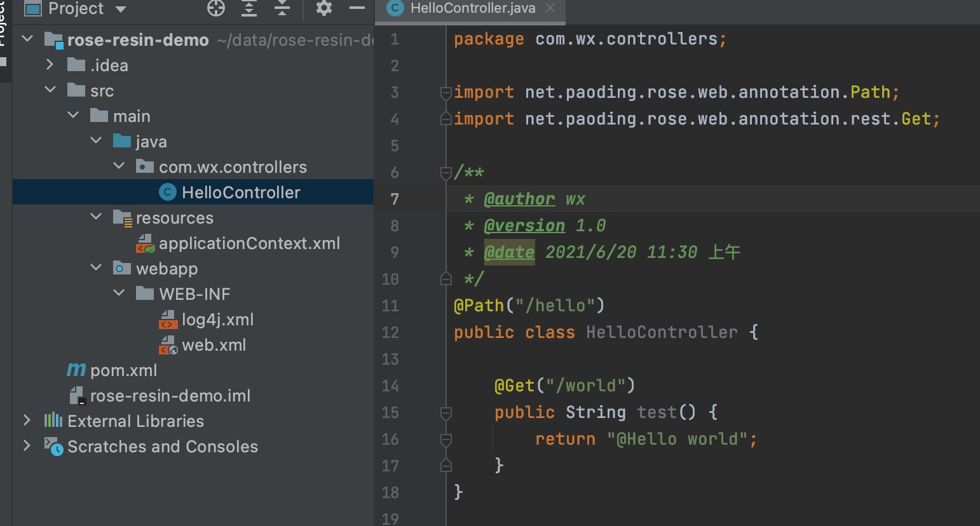This screenshot has height=526, width=980.
Task: Hide the Project tool window with minus icon
Action: [x=357, y=8]
